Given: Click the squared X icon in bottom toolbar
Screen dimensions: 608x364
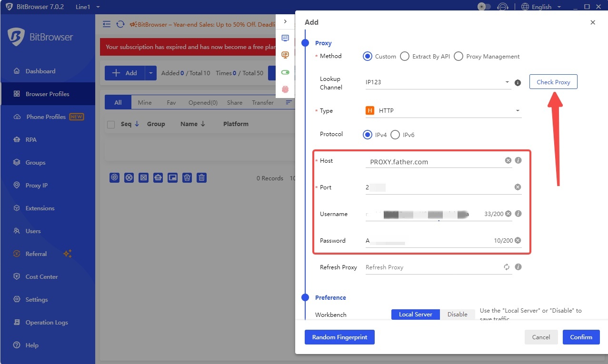Looking at the screenshot, I should pos(143,178).
